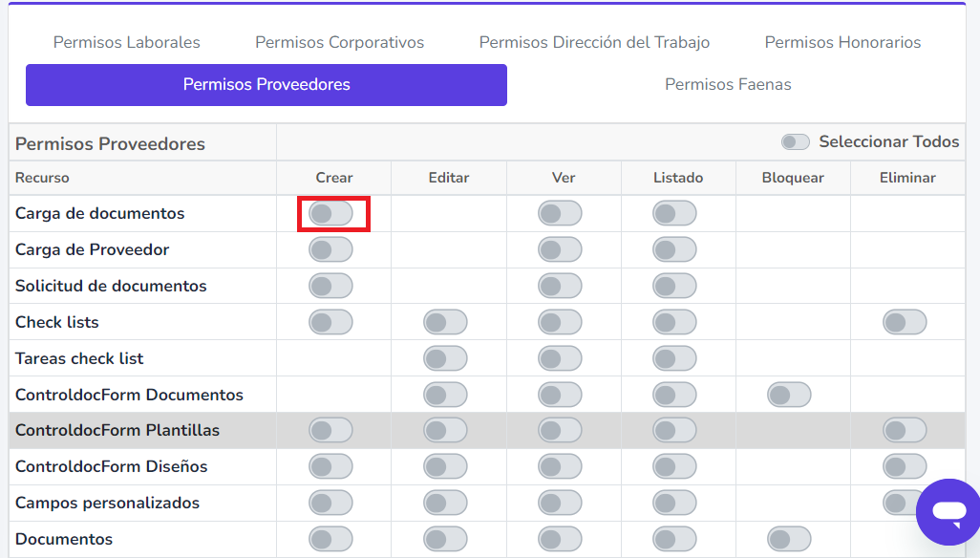Image resolution: width=980 pixels, height=558 pixels.
Task: Enable Crear toggle for ControldocForm Plantillas
Action: [331, 430]
